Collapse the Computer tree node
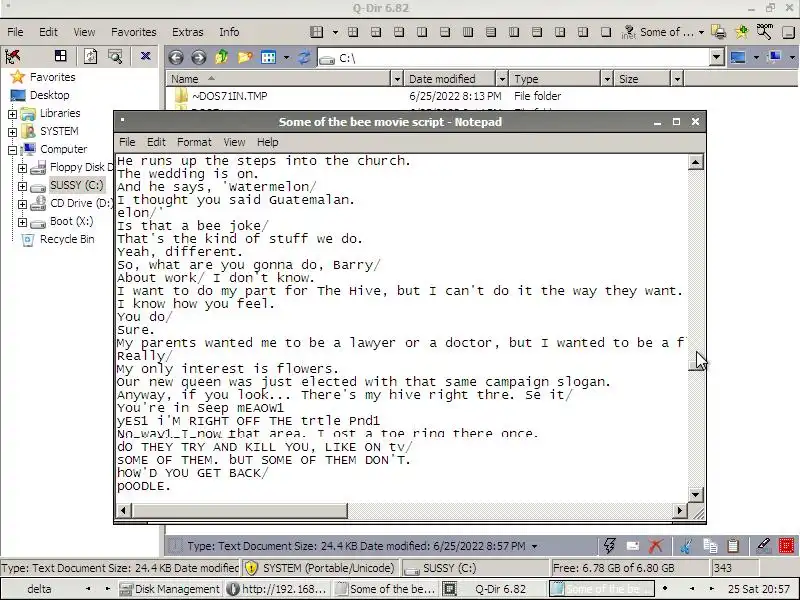Image resolution: width=800 pixels, height=600 pixels. point(12,150)
